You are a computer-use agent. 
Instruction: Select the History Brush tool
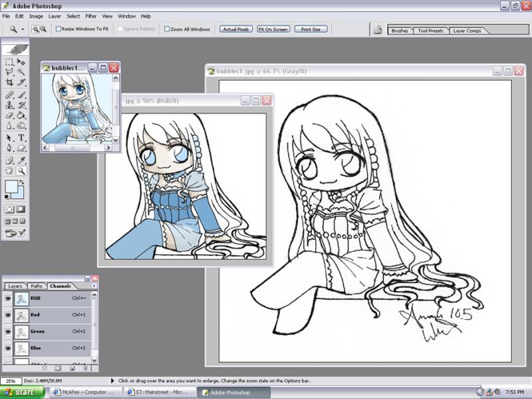[x=21, y=105]
